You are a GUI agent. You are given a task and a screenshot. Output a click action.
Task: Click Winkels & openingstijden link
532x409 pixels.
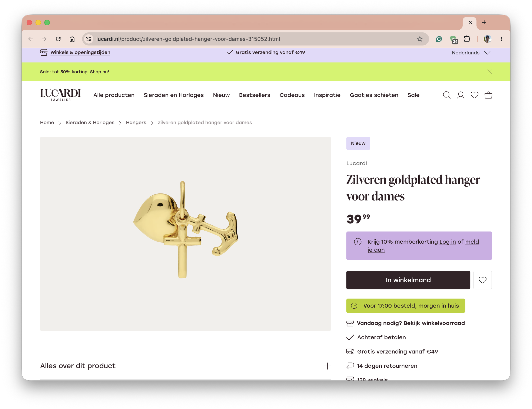click(x=80, y=52)
